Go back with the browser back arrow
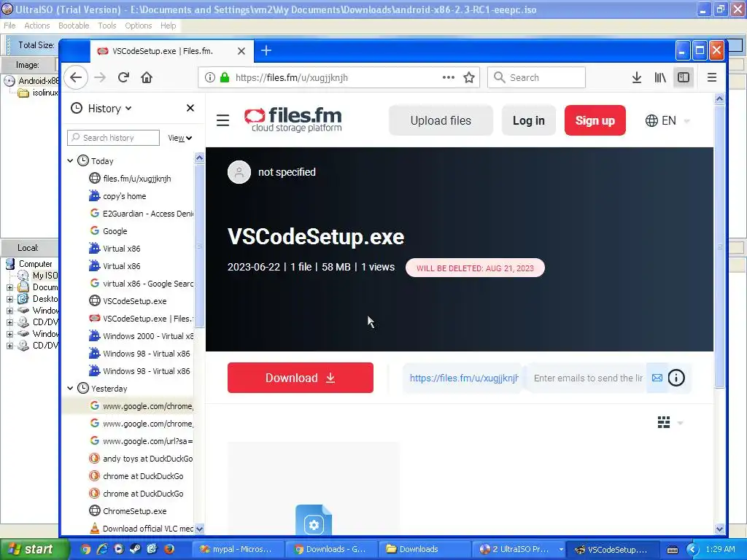Viewport: 747px width, 560px height. click(76, 77)
